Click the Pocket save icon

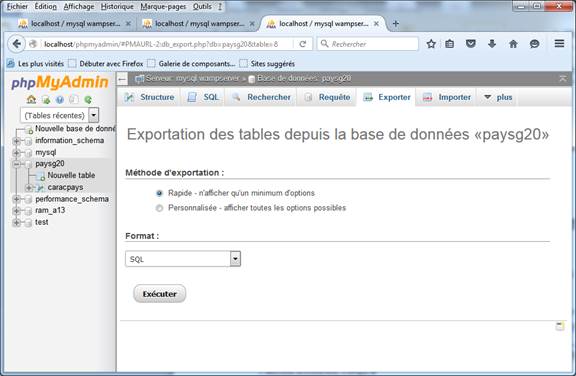click(x=471, y=44)
